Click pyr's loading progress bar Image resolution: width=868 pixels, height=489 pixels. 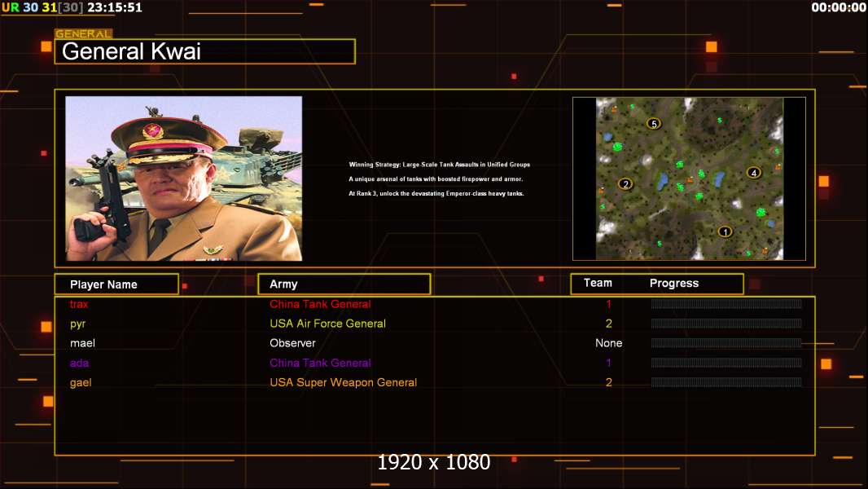click(x=726, y=324)
